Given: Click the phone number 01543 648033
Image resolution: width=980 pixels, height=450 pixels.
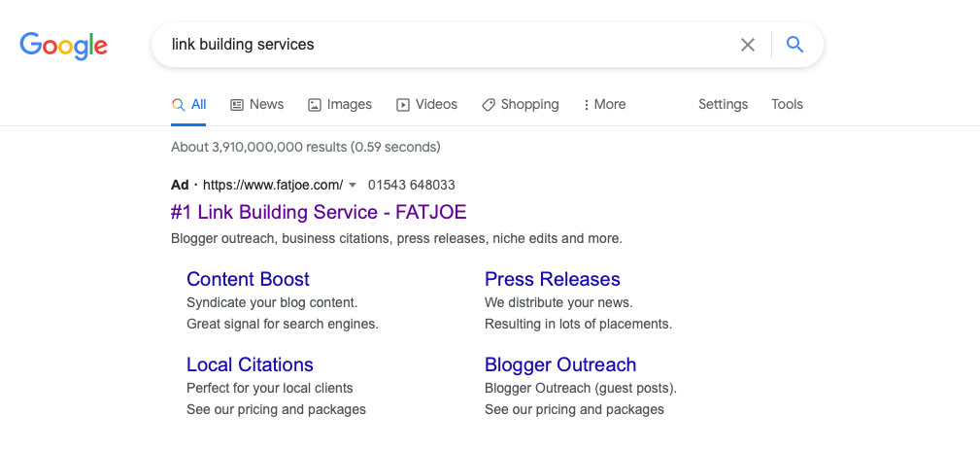Looking at the screenshot, I should 411,185.
